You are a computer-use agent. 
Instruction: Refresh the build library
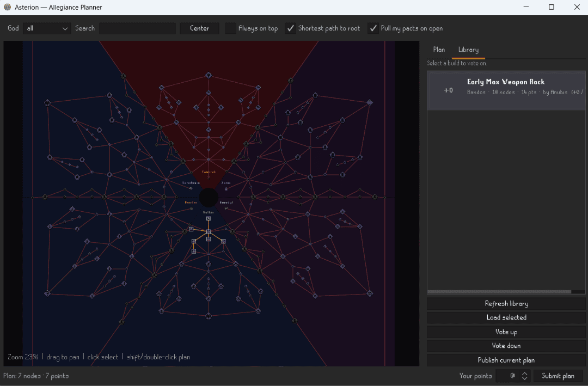point(506,303)
